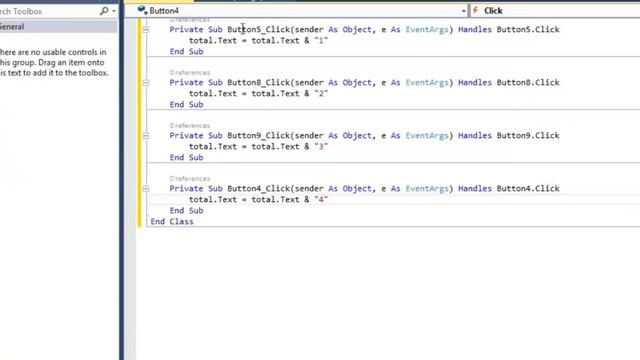The height and width of the screenshot is (360, 640).
Task: Place cursor on string "3" in Button9 handler
Action: (321, 147)
